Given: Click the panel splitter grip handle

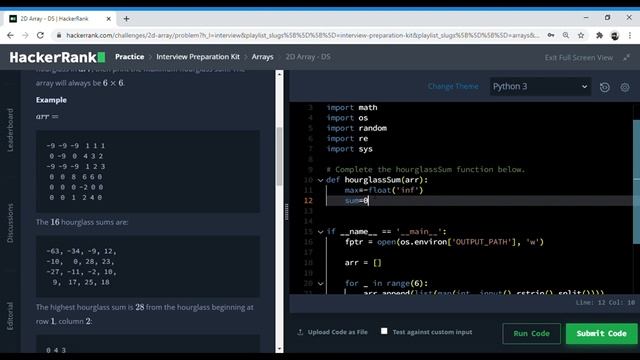Looking at the screenshot, I should (287, 212).
